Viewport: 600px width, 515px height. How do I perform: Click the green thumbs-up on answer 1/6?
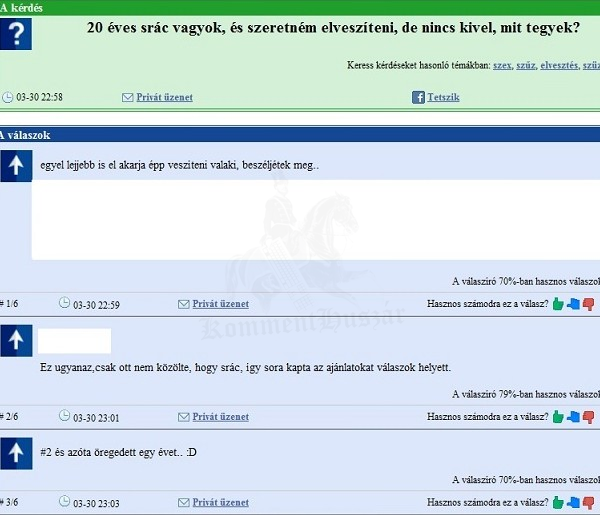[558, 304]
